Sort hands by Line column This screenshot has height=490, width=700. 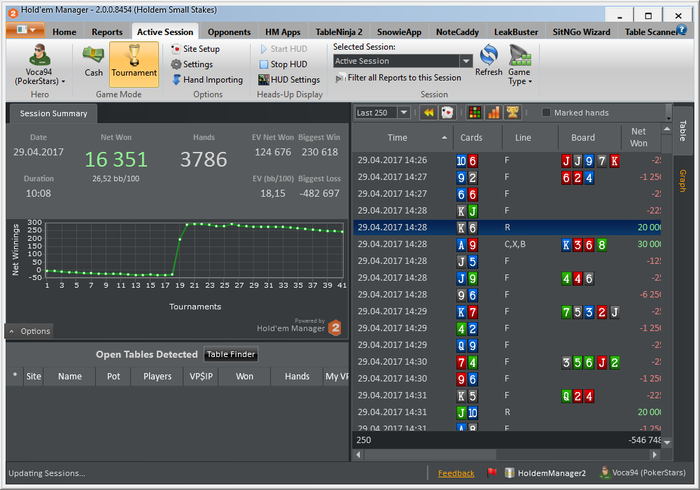tap(530, 138)
